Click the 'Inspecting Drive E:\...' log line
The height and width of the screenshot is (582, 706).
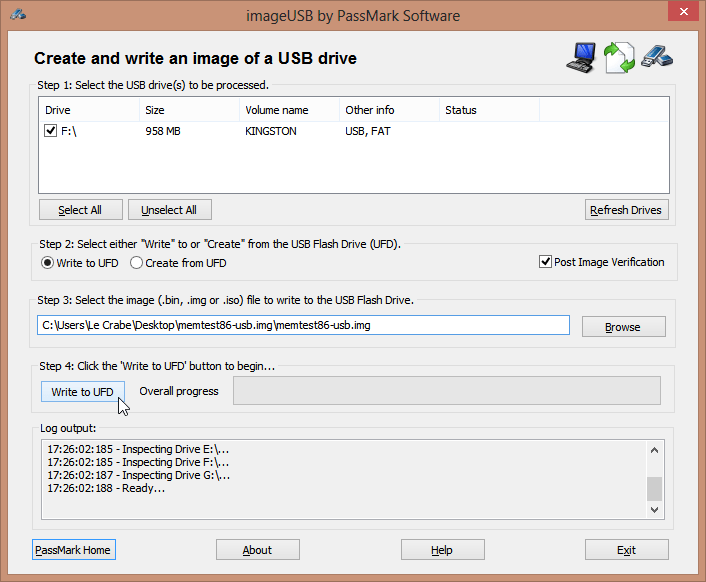pos(138,449)
